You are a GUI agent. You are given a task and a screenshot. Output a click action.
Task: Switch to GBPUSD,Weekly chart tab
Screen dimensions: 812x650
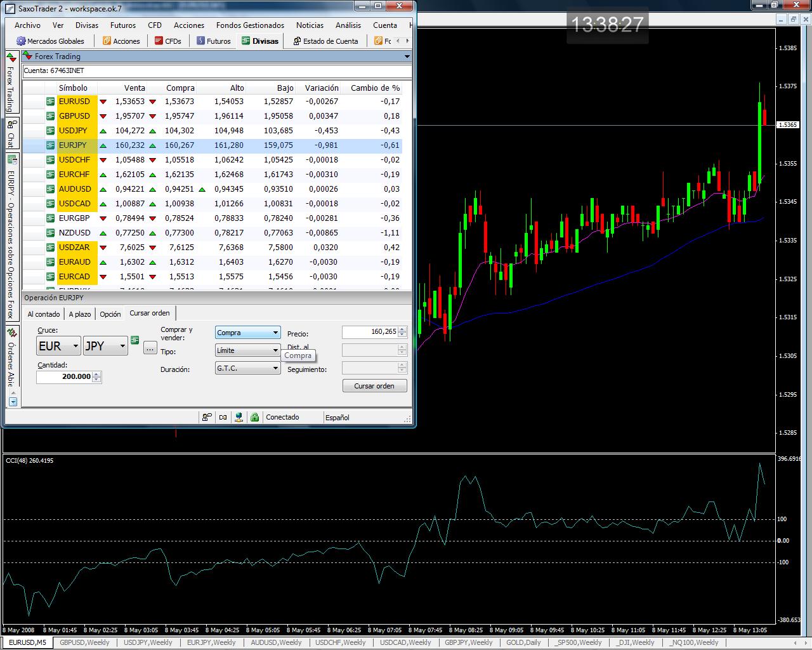[x=84, y=642]
